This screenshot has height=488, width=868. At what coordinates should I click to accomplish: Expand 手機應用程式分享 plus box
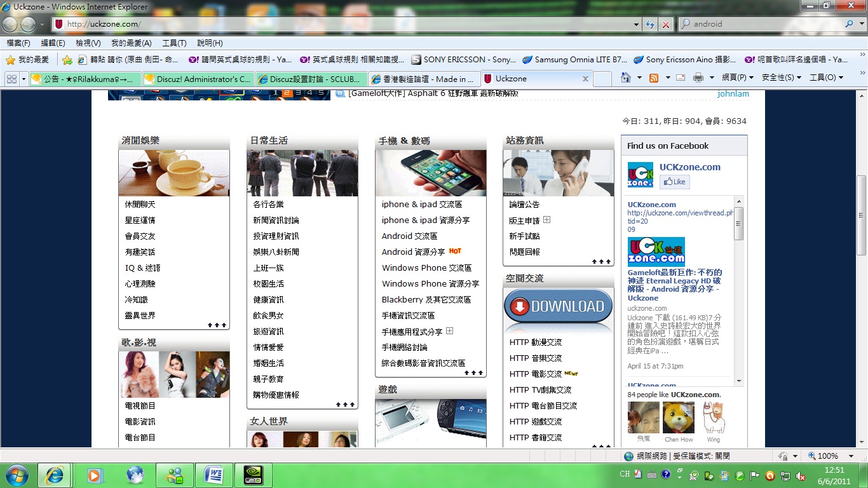pyautogui.click(x=449, y=331)
